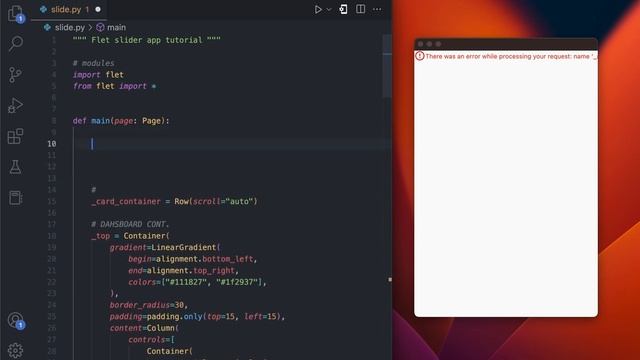Click the unsaved dot on slide.py tab
Image resolution: width=640 pixels, height=360 pixels.
pyautogui.click(x=98, y=9)
